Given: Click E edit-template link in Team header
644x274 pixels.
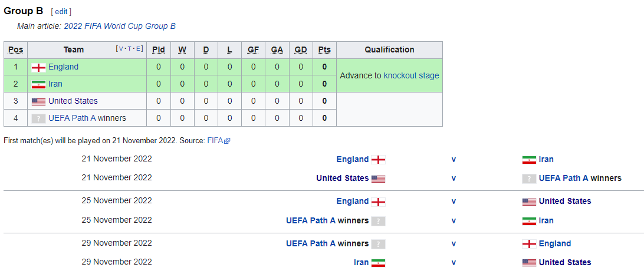Looking at the screenshot, I should (x=139, y=48).
